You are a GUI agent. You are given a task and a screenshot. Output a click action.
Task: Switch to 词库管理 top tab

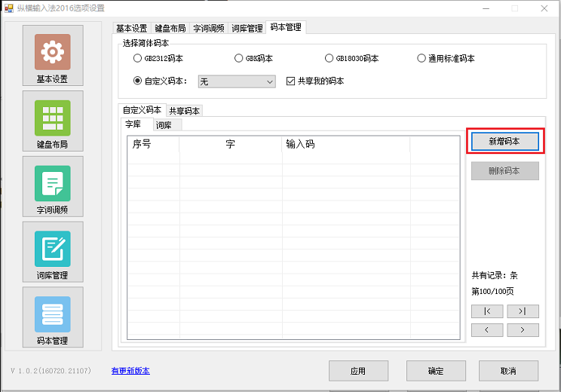[247, 29]
